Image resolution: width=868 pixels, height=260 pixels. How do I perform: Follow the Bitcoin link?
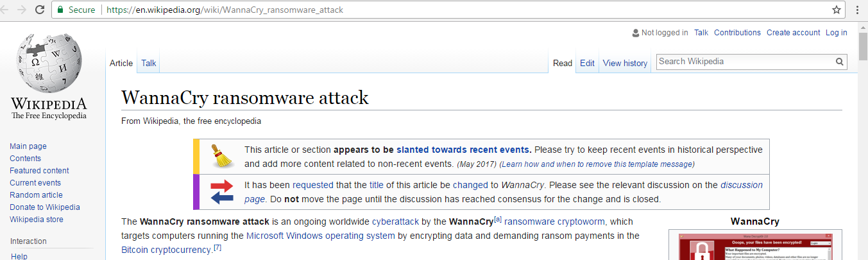click(x=135, y=250)
